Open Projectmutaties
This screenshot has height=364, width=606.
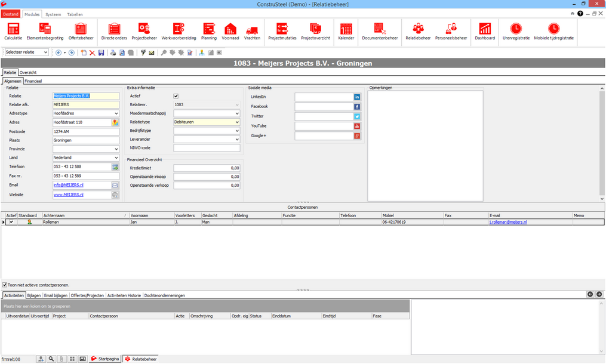[x=282, y=31]
